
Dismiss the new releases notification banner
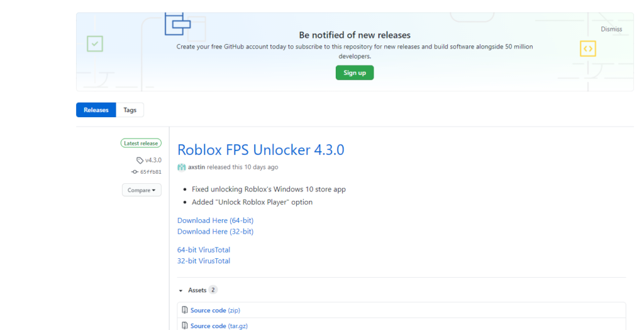pos(611,29)
